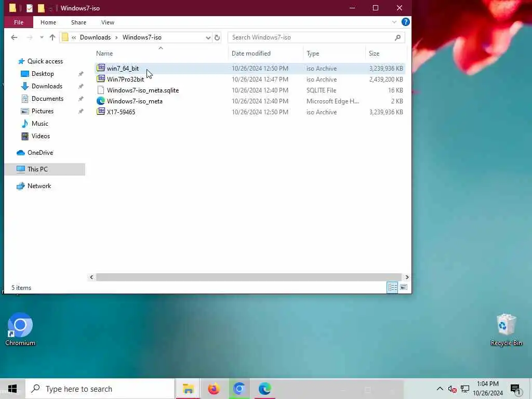Select the Windows7-iso_meta Edge file icon

point(101,101)
